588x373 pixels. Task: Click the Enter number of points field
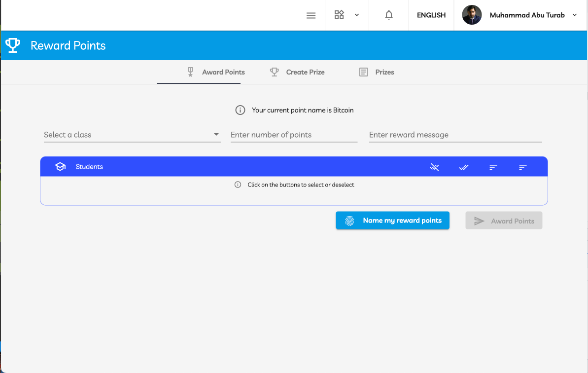pyautogui.click(x=294, y=134)
